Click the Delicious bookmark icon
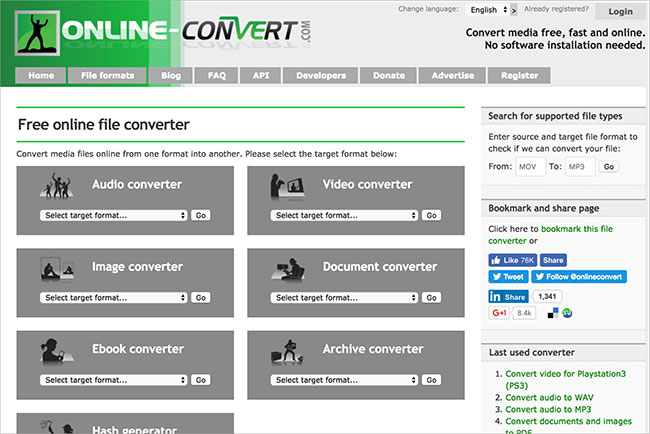This screenshot has height=434, width=650. (553, 313)
